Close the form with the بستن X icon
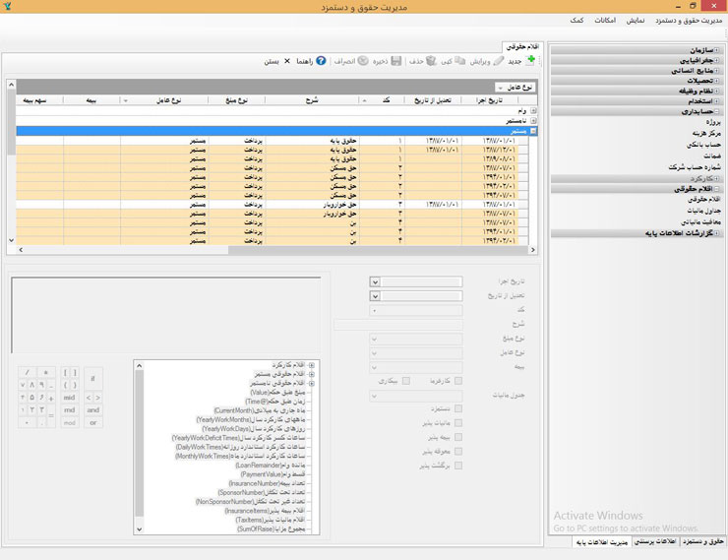Image resolution: width=728 pixels, height=560 pixels. click(x=287, y=61)
